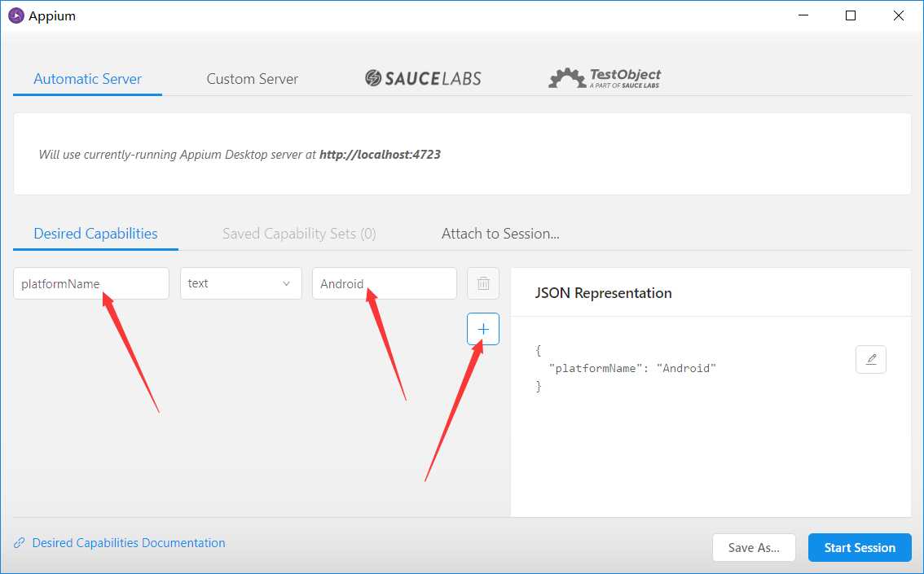Viewport: 924px width, 574px height.
Task: Click the Save As button
Action: coord(754,547)
